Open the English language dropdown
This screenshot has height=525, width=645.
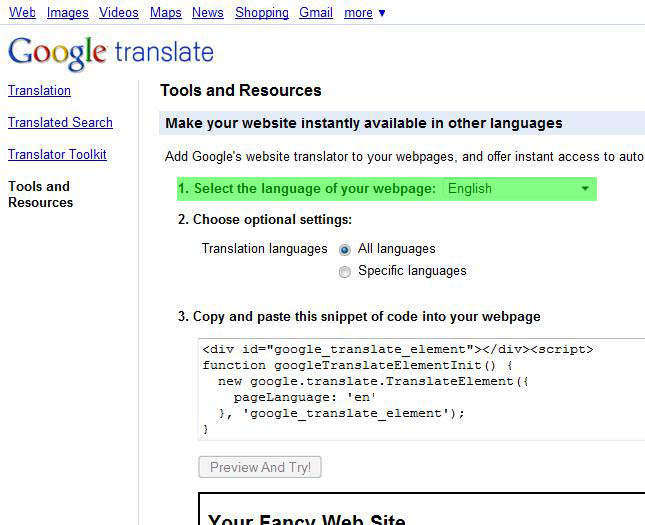tap(519, 189)
